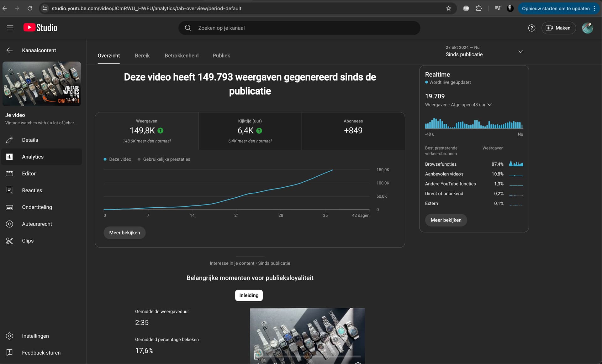Go back to Kanaalcontent with arrow
This screenshot has width=602, height=364.
tap(9, 50)
